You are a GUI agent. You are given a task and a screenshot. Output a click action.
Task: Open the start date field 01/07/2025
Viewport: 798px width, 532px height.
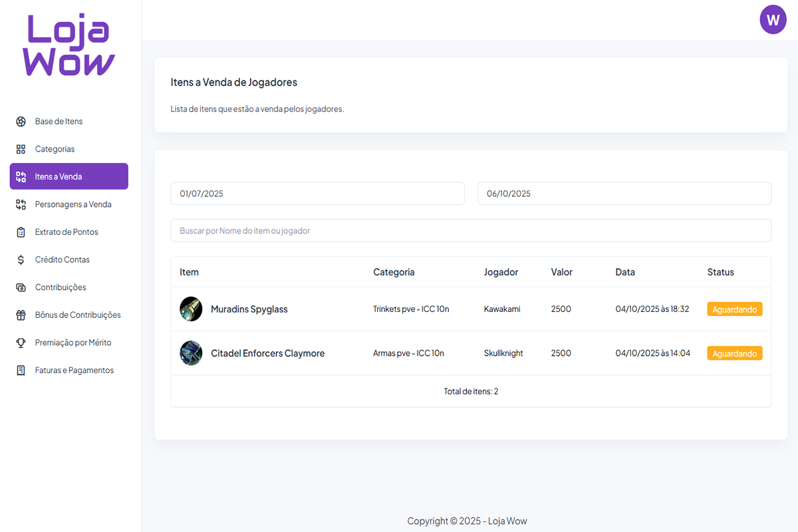pos(317,194)
